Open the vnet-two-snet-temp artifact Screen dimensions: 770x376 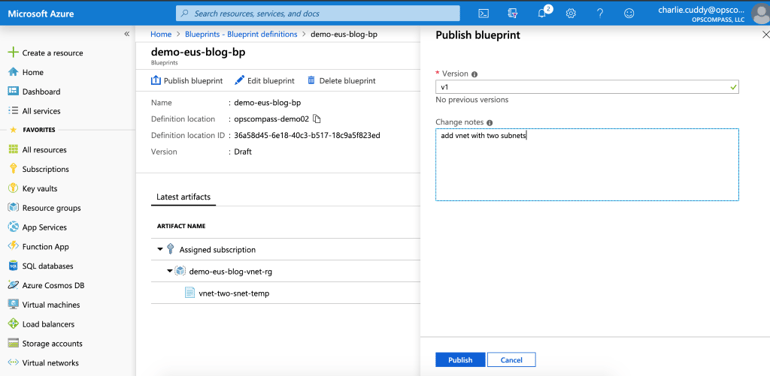234,293
